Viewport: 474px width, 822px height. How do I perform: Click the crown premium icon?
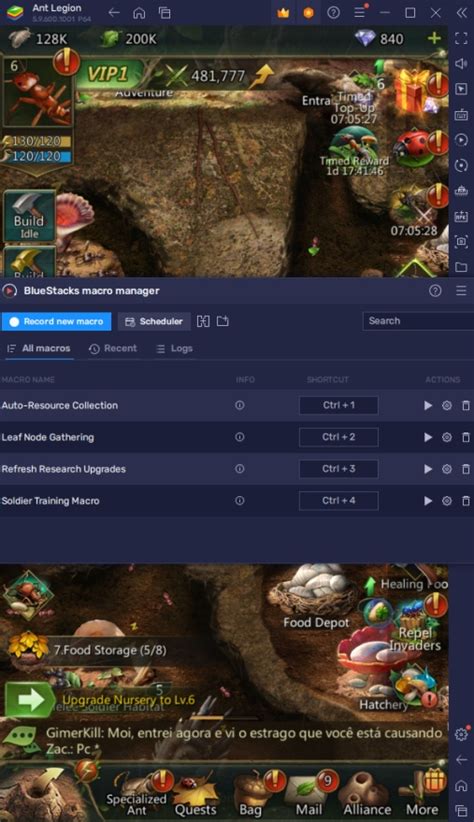(283, 13)
